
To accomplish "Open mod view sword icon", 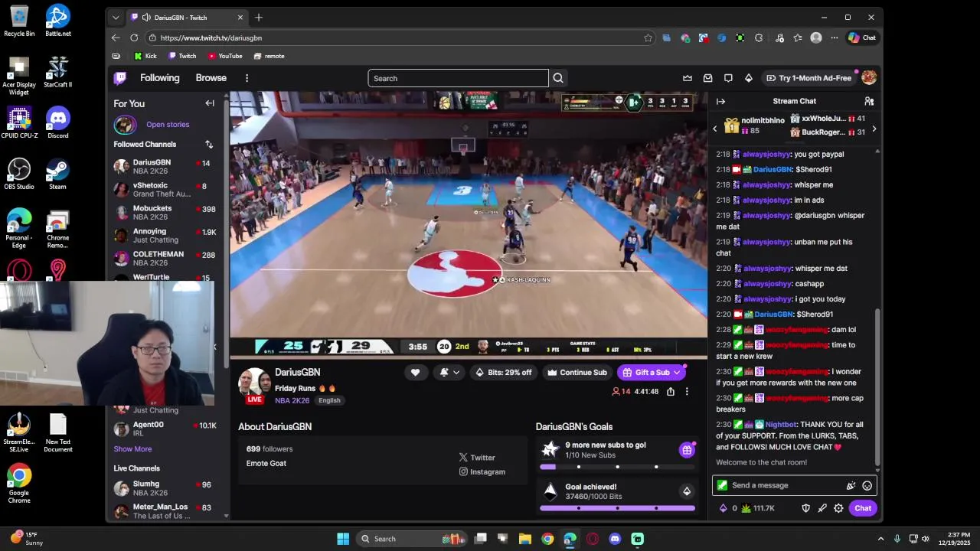I will click(x=822, y=508).
